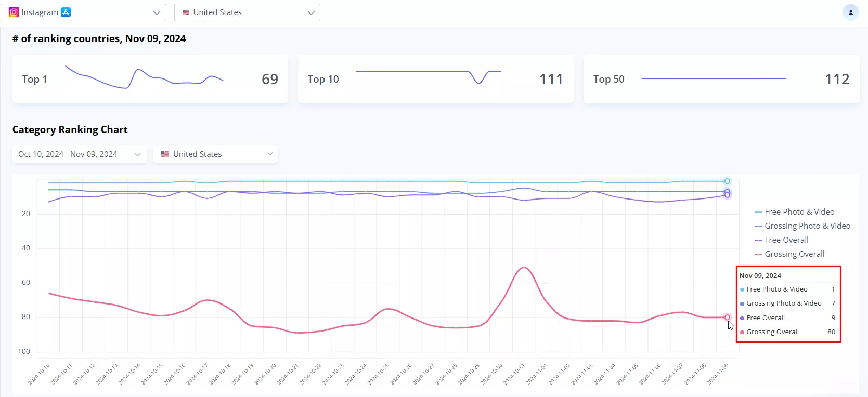Click the Top 1 ranking countries card
Screen dimensions: 868x397
pos(150,79)
